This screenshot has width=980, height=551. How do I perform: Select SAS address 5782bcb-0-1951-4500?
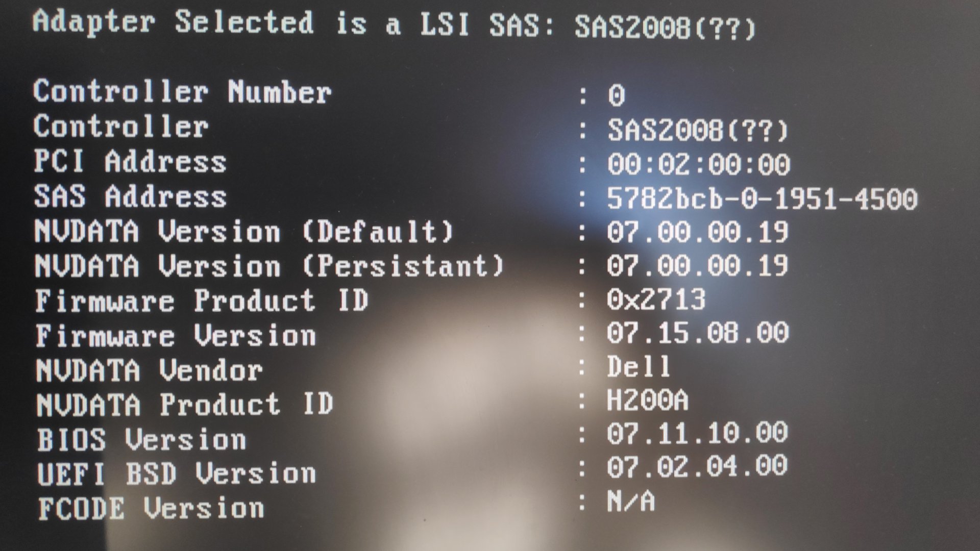(762, 198)
